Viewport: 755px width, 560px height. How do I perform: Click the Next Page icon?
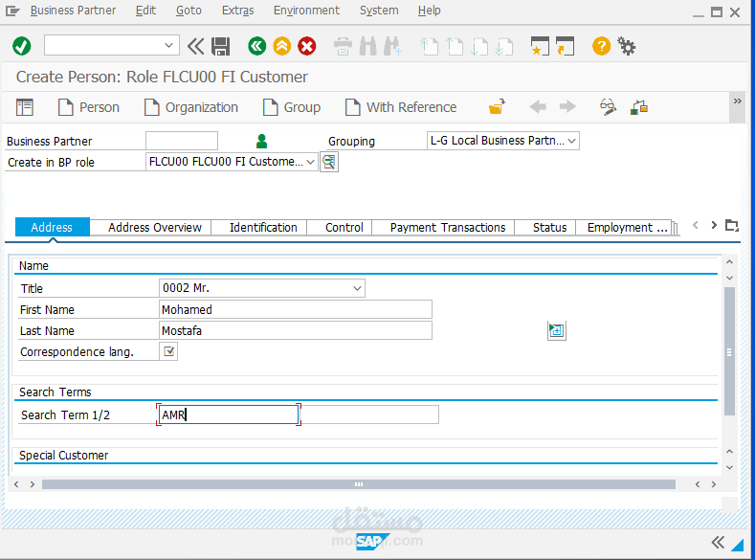tap(479, 47)
